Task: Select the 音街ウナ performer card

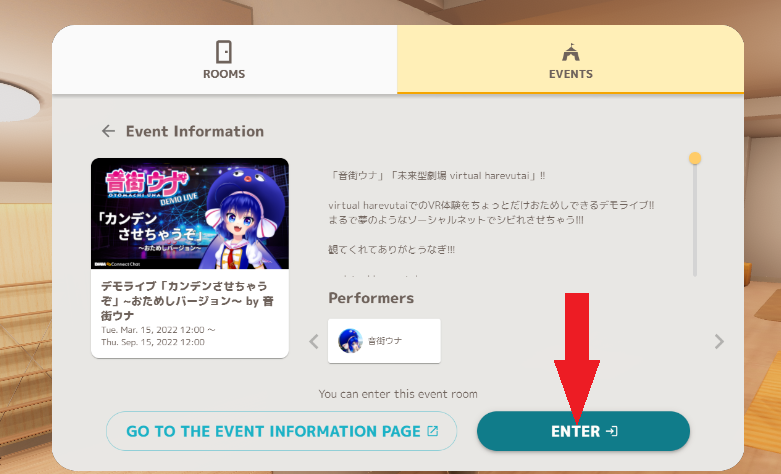Action: click(x=384, y=341)
